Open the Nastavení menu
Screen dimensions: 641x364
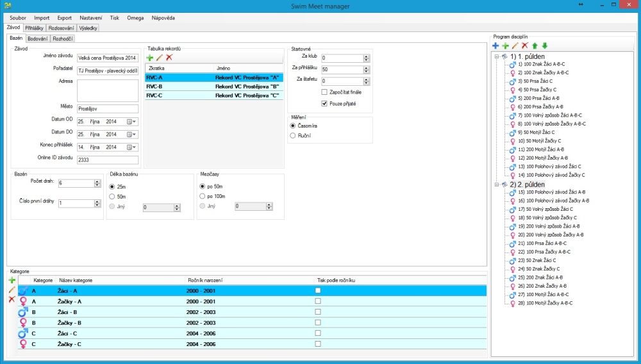pyautogui.click(x=91, y=18)
